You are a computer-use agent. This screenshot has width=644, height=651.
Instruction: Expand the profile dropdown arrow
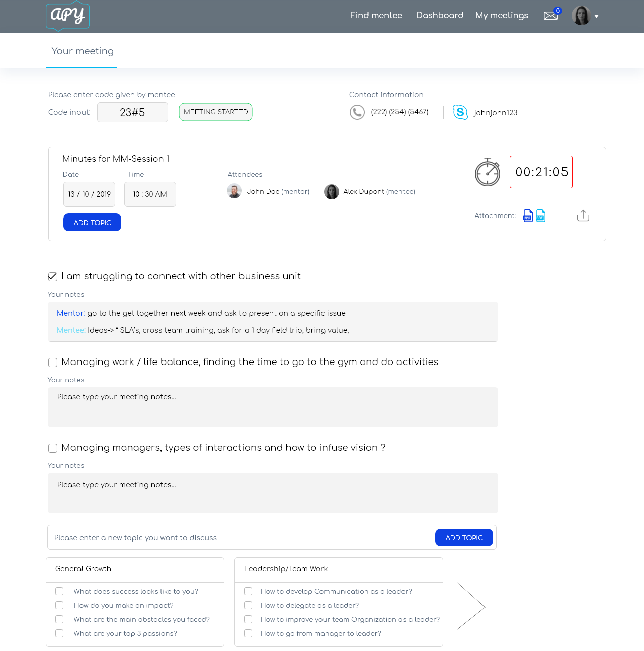pos(596,16)
